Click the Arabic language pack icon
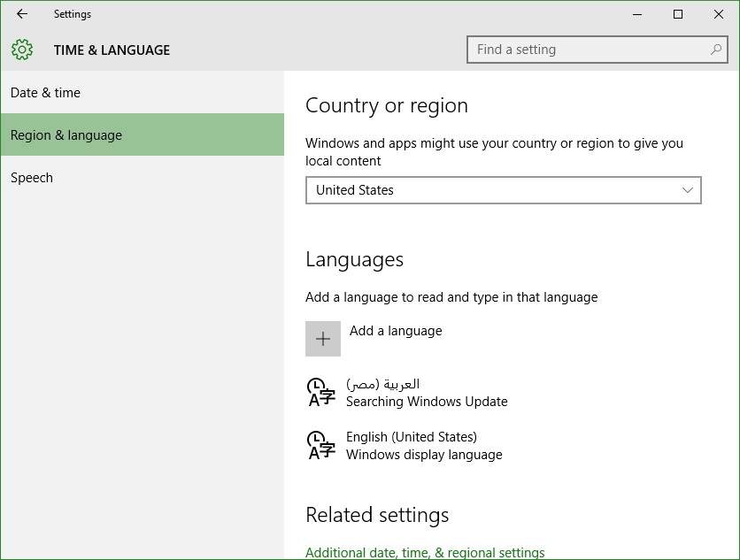Viewport: 740px width, 560px height. pos(321,392)
